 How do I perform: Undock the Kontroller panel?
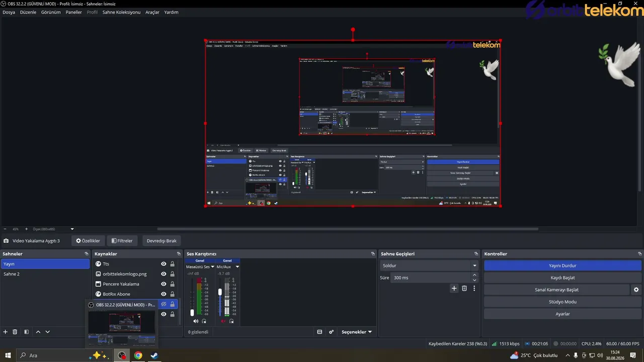tap(639, 254)
